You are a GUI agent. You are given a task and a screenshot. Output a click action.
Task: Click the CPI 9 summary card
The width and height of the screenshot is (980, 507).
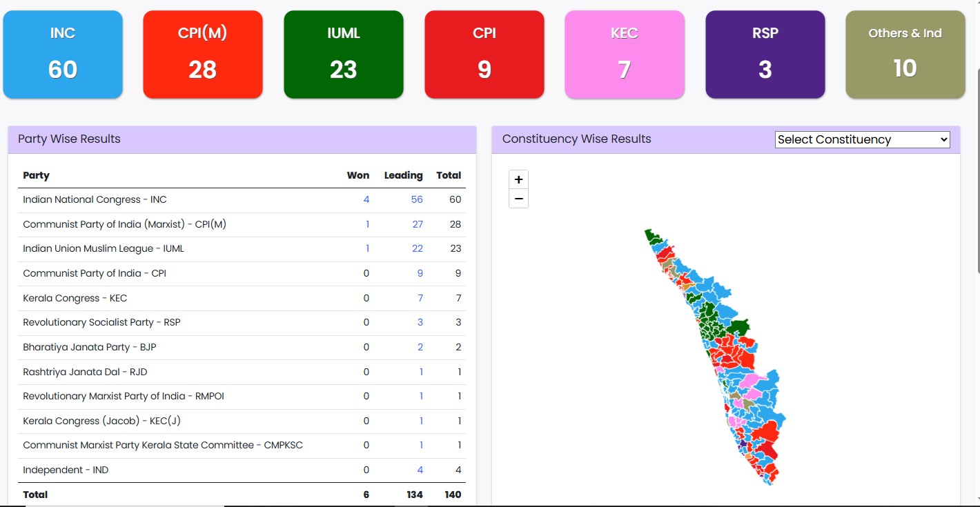pyautogui.click(x=484, y=54)
